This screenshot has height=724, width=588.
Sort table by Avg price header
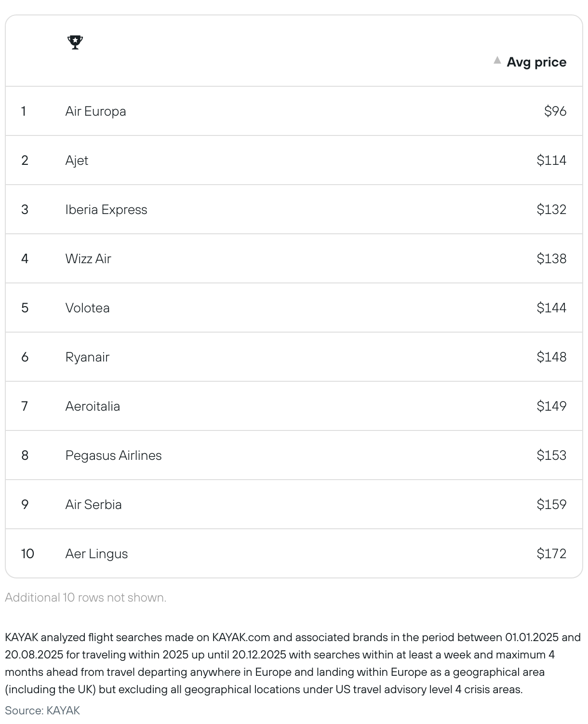click(x=536, y=62)
